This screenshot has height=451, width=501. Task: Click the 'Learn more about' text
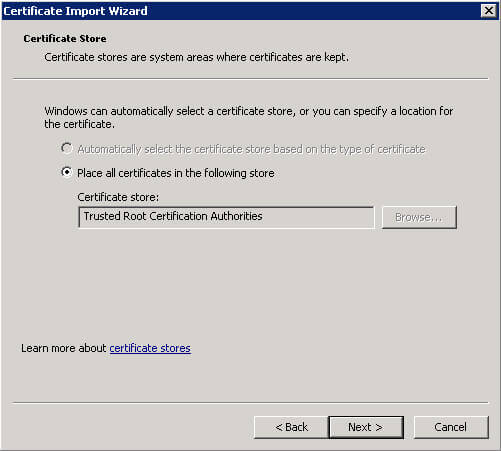(64, 348)
